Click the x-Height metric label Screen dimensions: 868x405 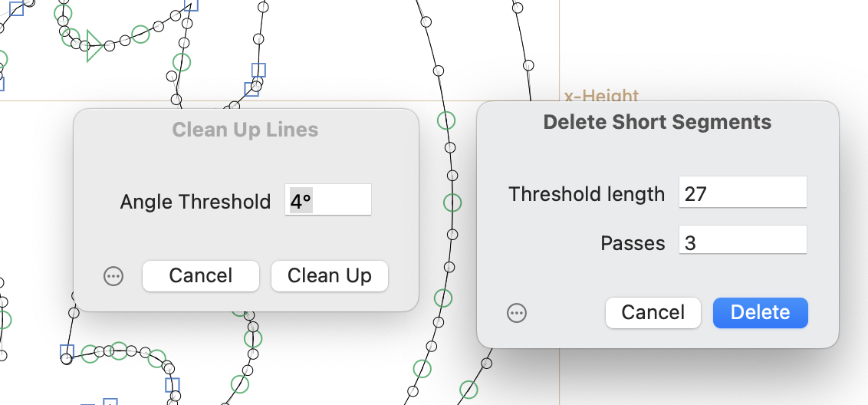[x=601, y=96]
